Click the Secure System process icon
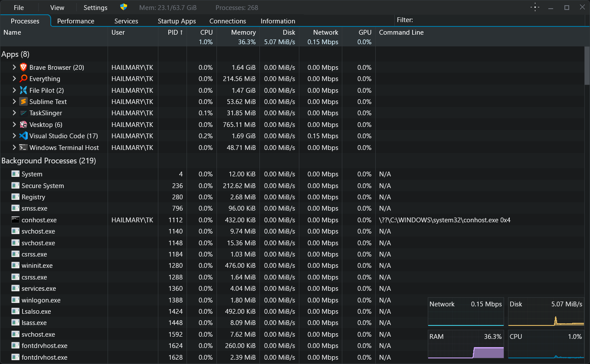The width and height of the screenshot is (590, 364). (16, 185)
